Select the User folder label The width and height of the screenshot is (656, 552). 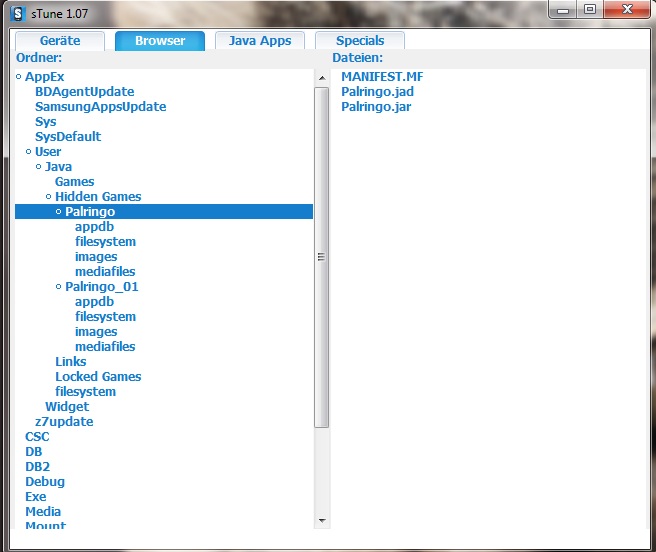48,151
